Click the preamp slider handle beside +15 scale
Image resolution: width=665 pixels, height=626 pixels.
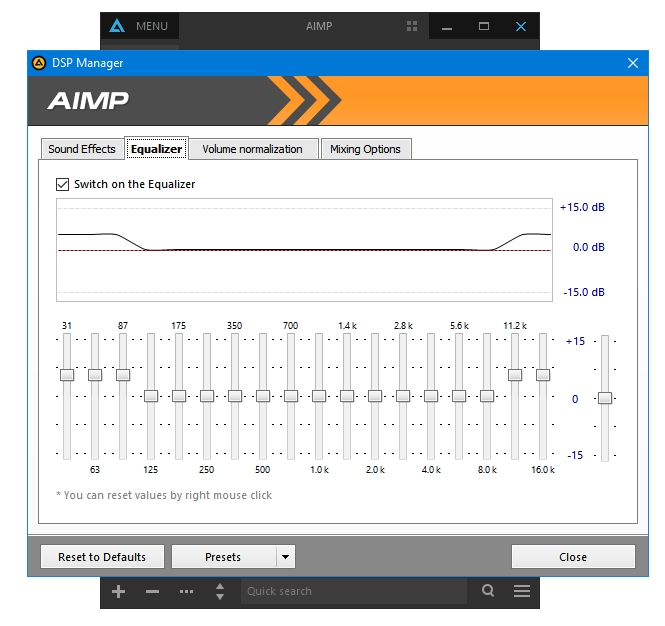click(x=605, y=398)
